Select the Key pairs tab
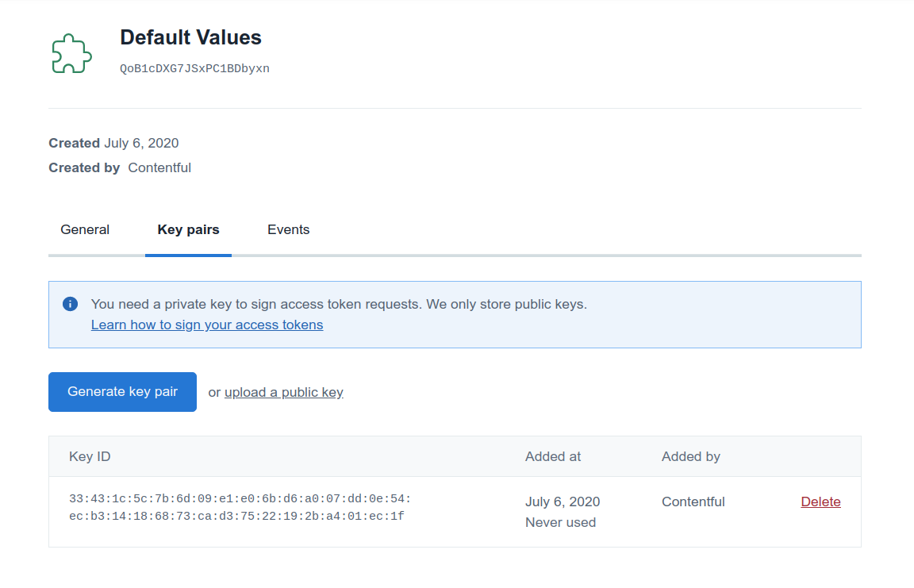The image size is (914, 588). [188, 229]
